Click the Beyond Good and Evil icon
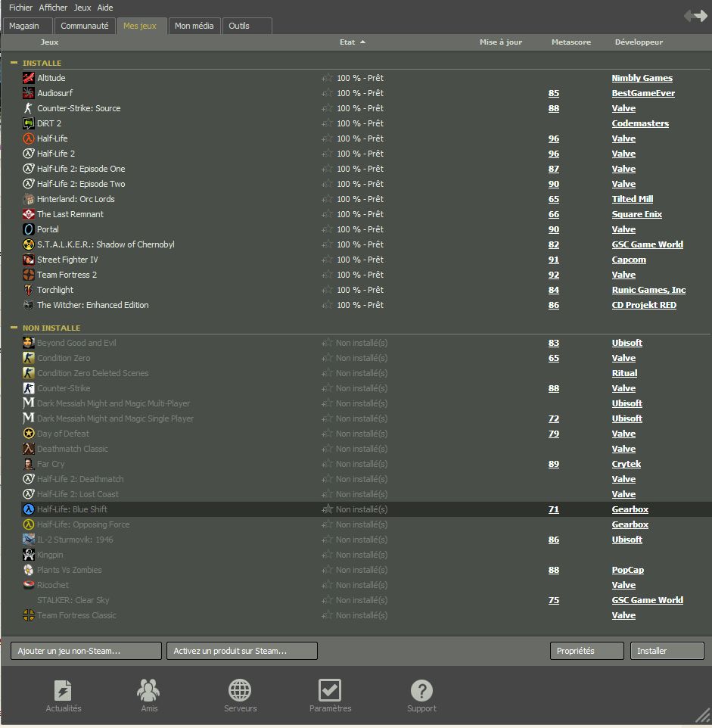The height and width of the screenshot is (728, 712). point(28,343)
